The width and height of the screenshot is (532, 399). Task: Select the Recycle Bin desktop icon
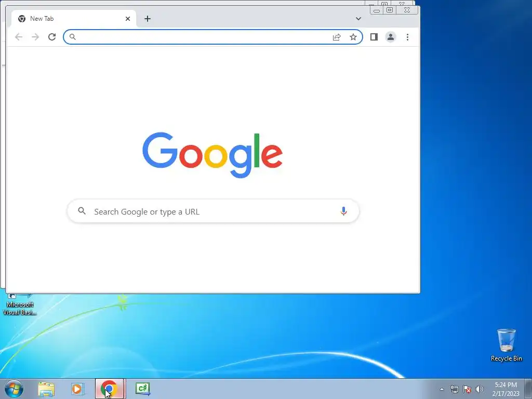tap(506, 345)
